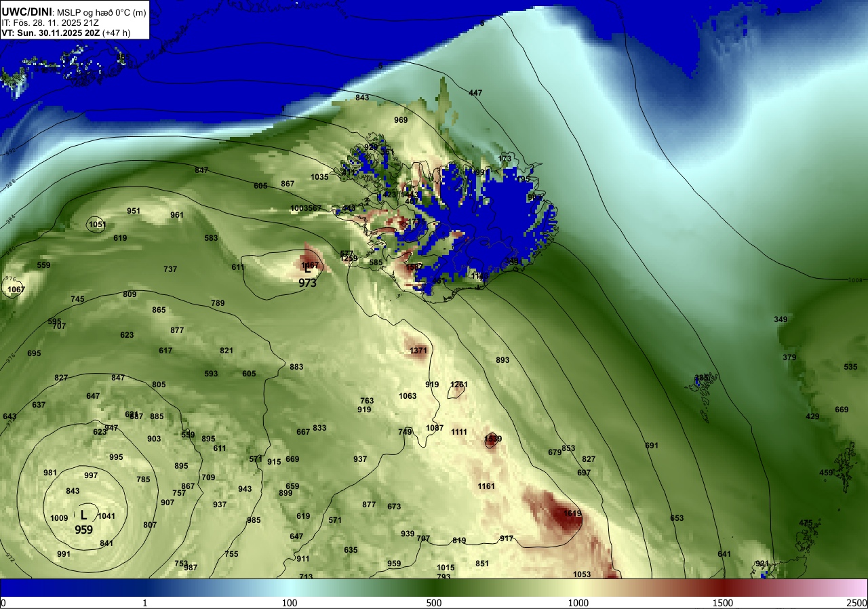Click the 1035 value west of Iceland
The width and height of the screenshot is (868, 609).
pyautogui.click(x=319, y=177)
